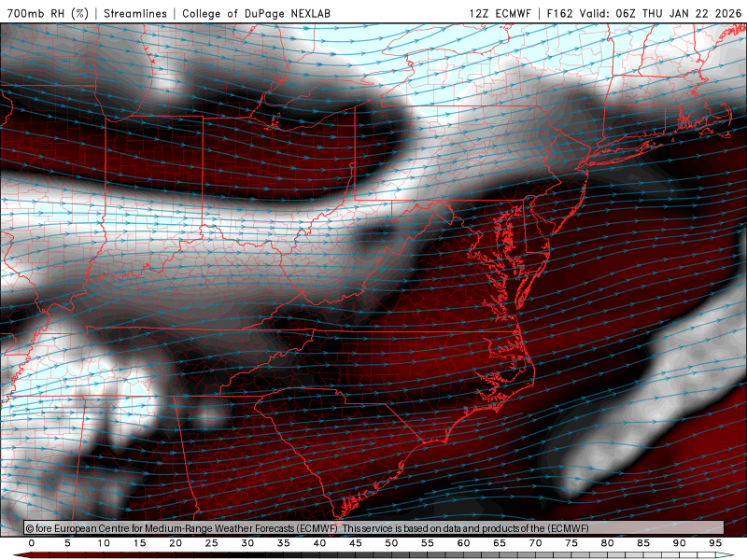The width and height of the screenshot is (747, 560).
Task: Click the "40" value on the color scale
Action: coord(319,543)
